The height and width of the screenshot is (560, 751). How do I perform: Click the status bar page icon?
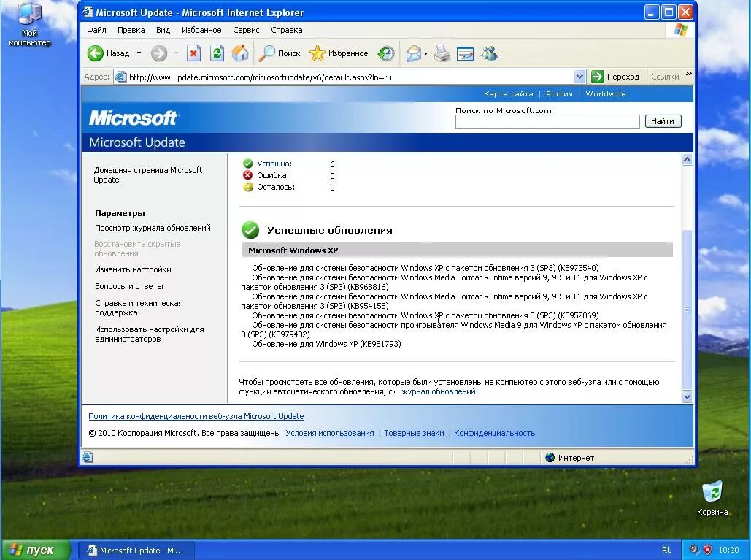click(x=87, y=458)
